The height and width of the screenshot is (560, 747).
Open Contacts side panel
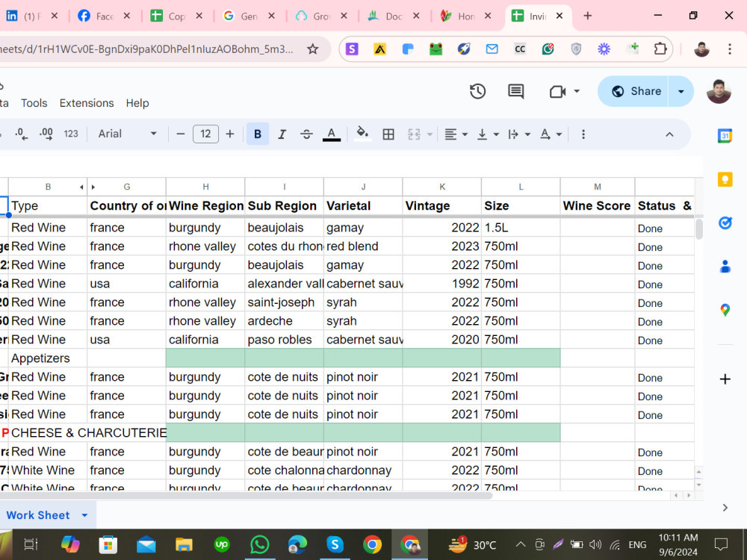[x=725, y=267]
